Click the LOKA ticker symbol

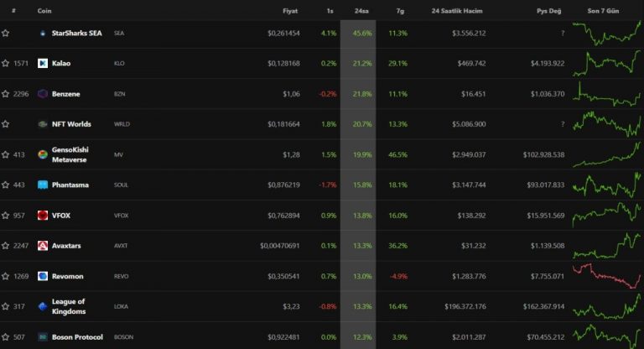coord(121,307)
